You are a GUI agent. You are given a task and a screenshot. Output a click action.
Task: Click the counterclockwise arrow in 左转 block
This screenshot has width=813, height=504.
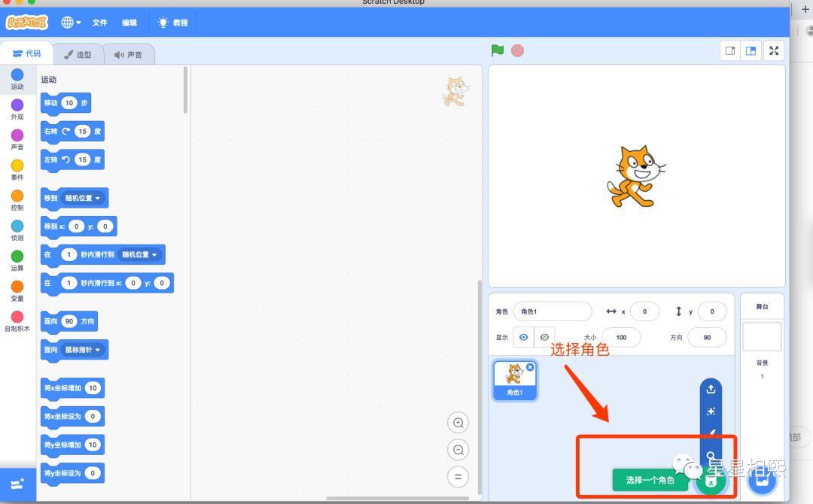coord(65,159)
